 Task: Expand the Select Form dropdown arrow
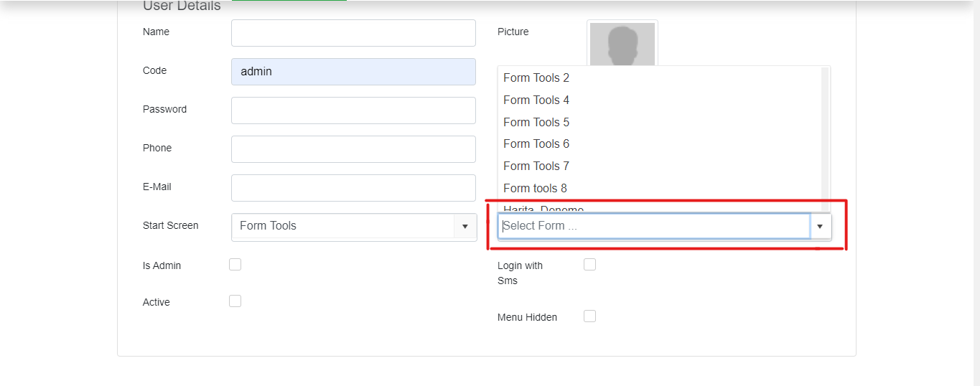pyautogui.click(x=820, y=227)
